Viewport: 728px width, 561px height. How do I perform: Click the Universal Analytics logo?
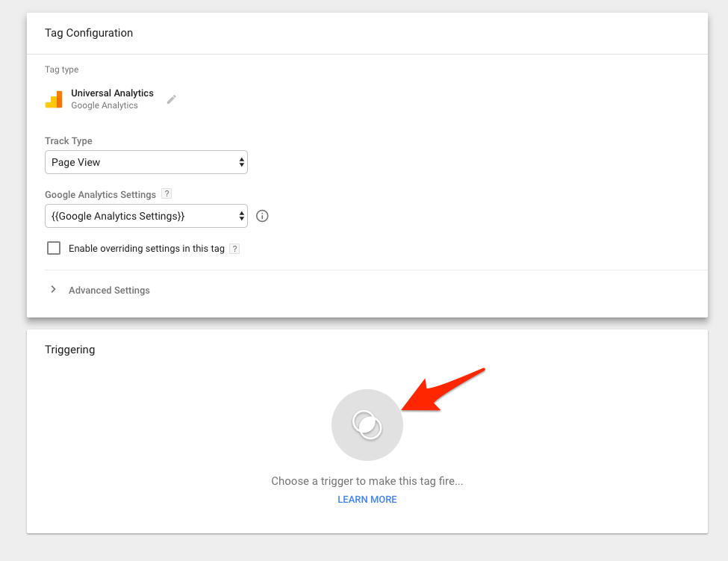pyautogui.click(x=53, y=99)
